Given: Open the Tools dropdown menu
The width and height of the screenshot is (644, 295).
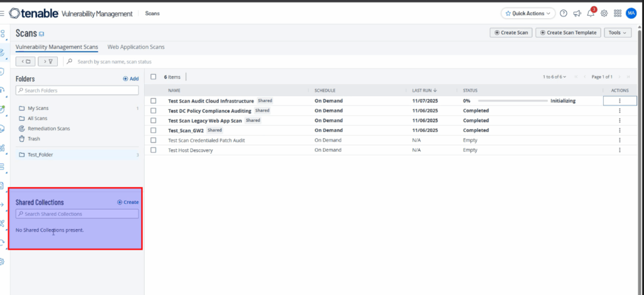Looking at the screenshot, I should (618, 33).
